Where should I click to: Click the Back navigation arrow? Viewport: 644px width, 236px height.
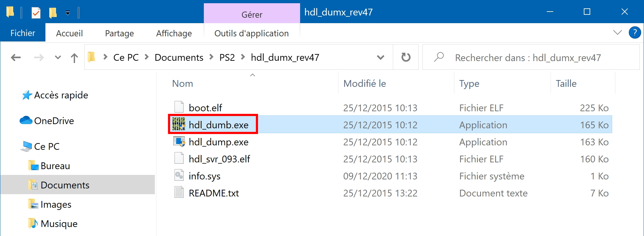(15, 58)
